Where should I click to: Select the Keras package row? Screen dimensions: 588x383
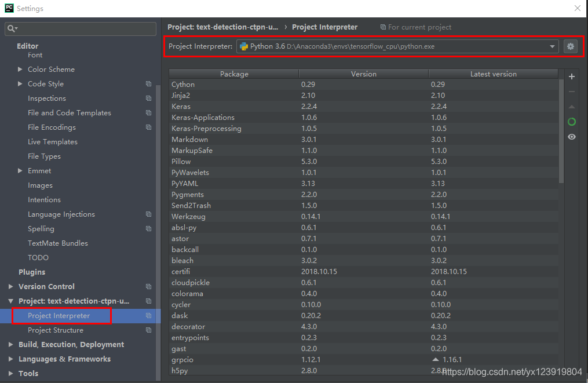[364, 107]
